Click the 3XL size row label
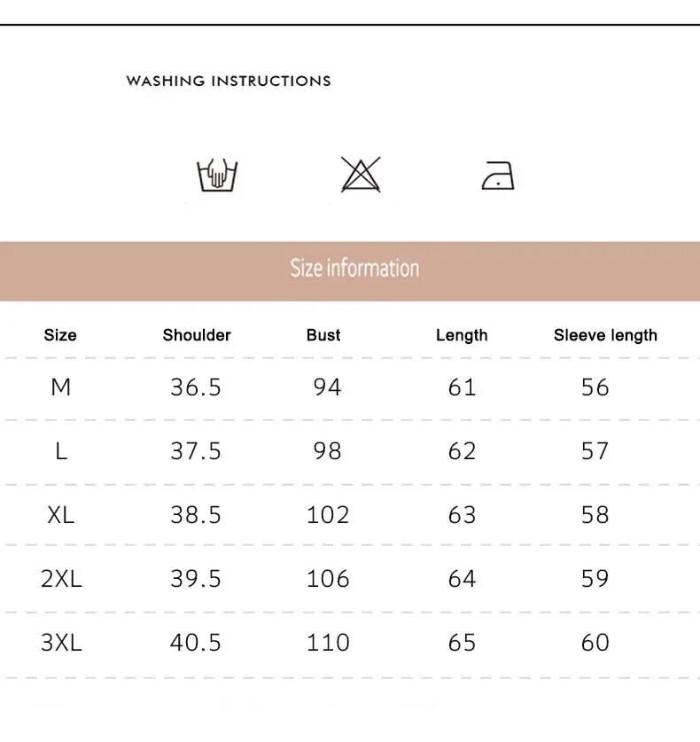The width and height of the screenshot is (700, 742). pos(61,643)
